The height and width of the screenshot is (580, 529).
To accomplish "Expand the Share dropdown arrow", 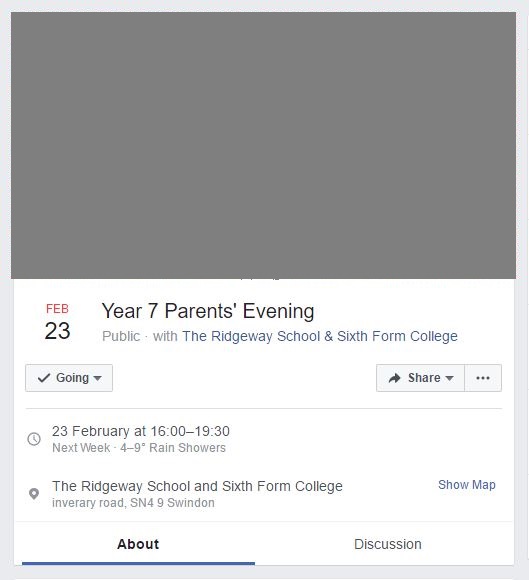I will [x=449, y=378].
